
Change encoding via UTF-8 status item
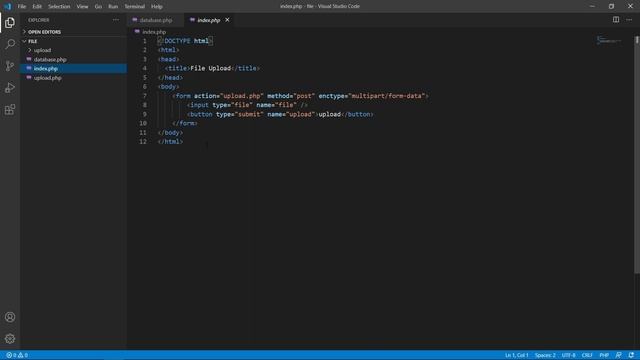click(569, 355)
